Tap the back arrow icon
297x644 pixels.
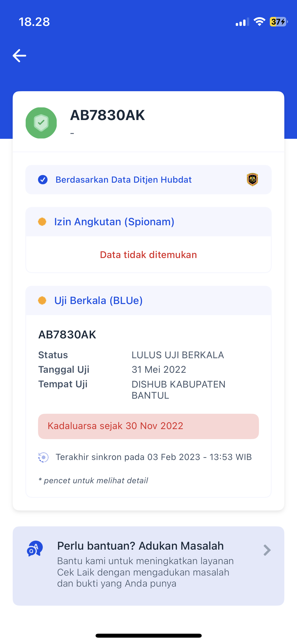(x=20, y=56)
